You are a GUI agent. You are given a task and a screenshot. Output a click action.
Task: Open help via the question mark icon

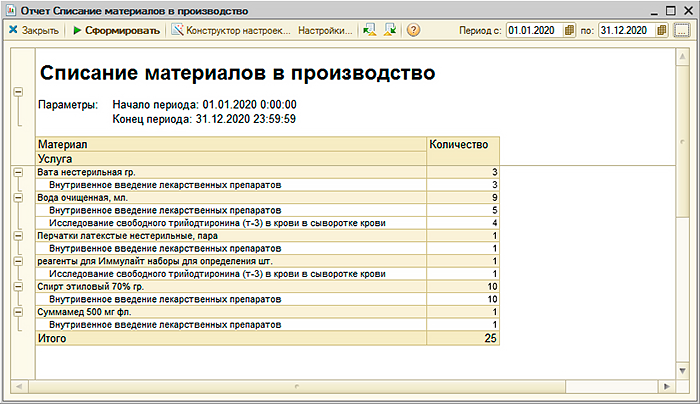[412, 30]
